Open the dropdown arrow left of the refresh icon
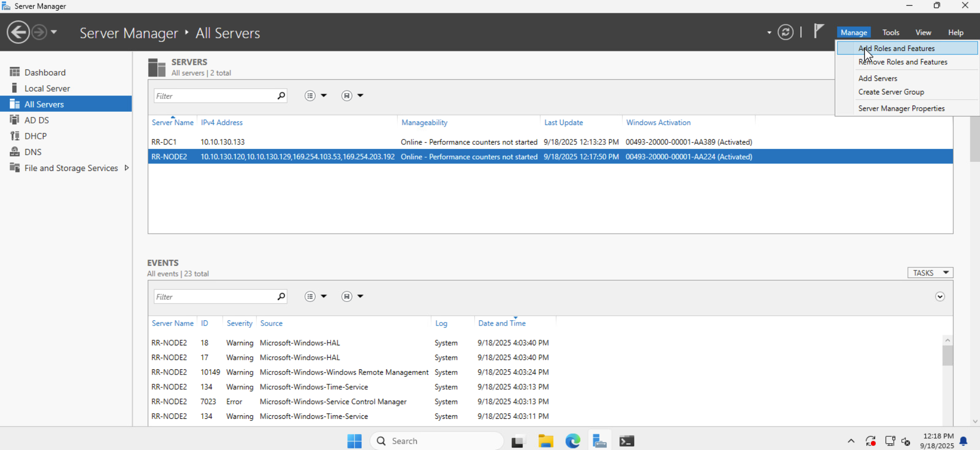 [769, 33]
